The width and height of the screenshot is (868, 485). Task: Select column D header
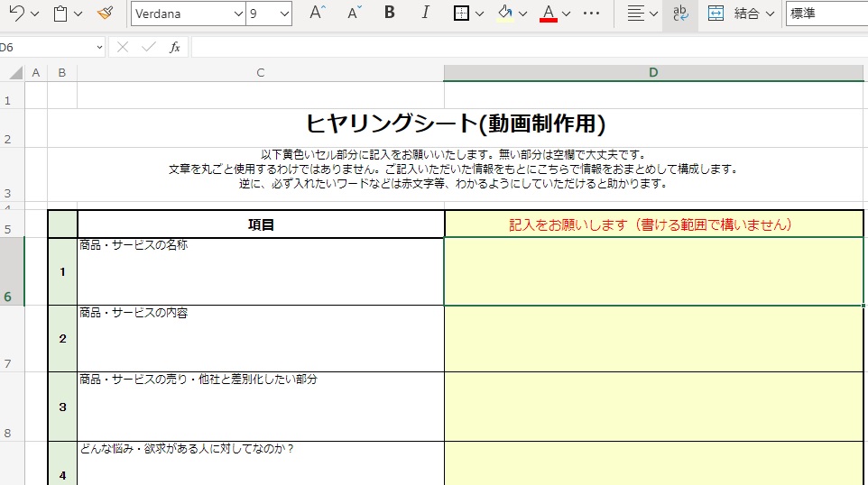point(654,72)
